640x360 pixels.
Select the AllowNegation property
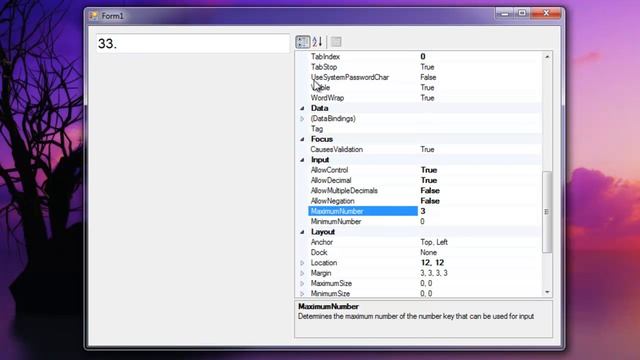333,201
